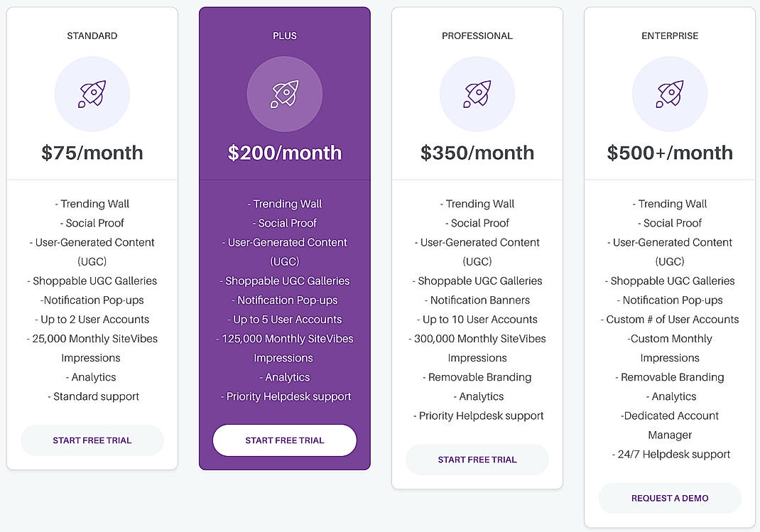The height and width of the screenshot is (532, 760).
Task: Select the STANDARD plan header label
Action: coord(92,36)
